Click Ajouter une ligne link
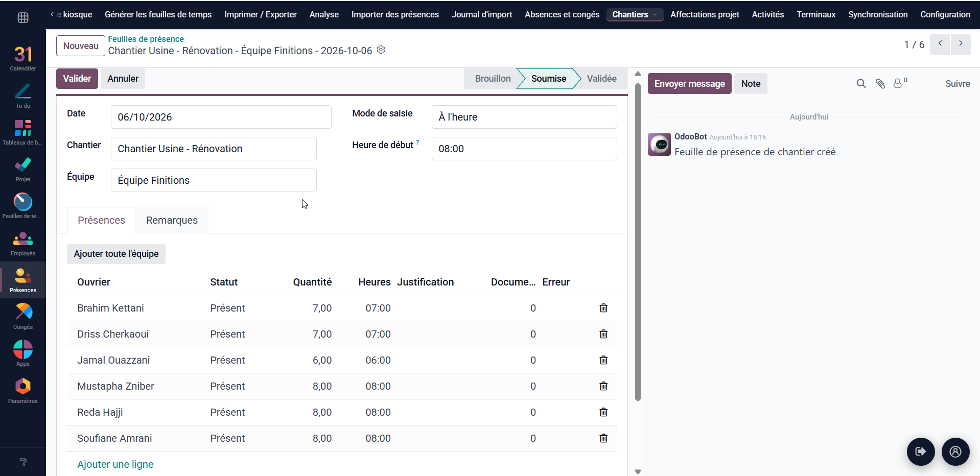The width and height of the screenshot is (980, 476). point(115,464)
